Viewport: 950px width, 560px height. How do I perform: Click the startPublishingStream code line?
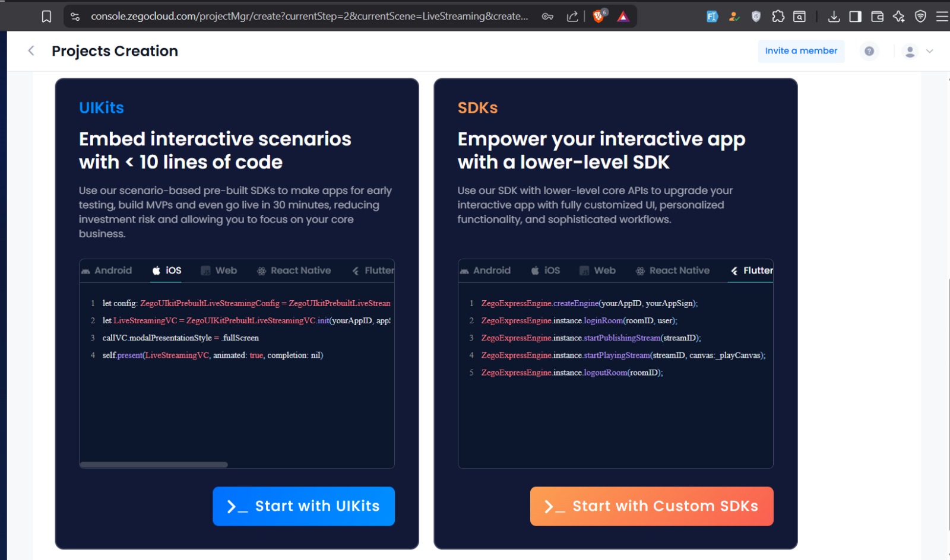(591, 338)
